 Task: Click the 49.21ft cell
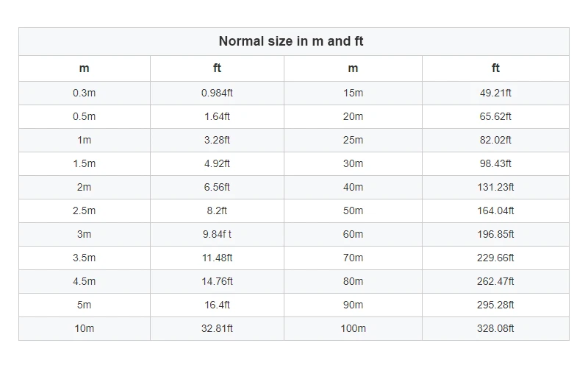[495, 93]
